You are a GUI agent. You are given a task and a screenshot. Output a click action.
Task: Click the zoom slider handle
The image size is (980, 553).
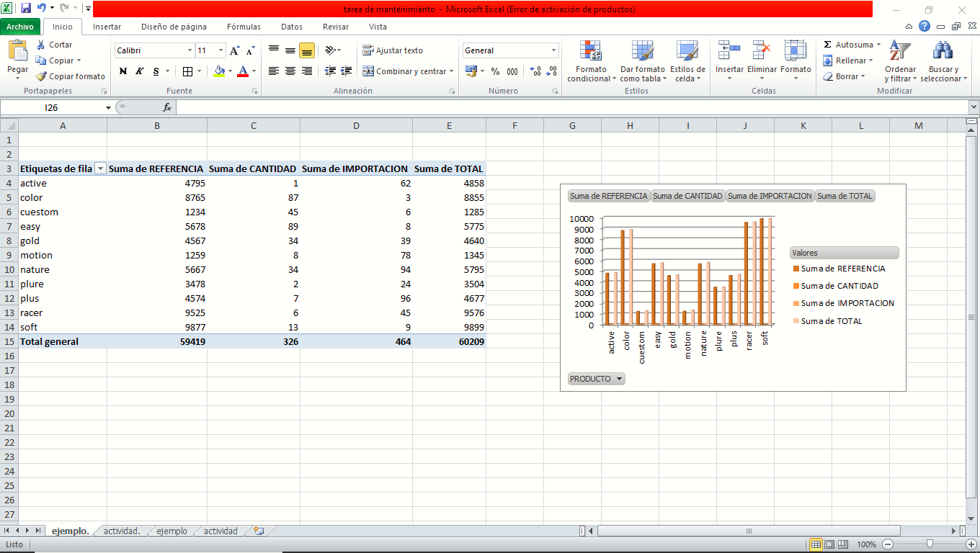pos(930,544)
